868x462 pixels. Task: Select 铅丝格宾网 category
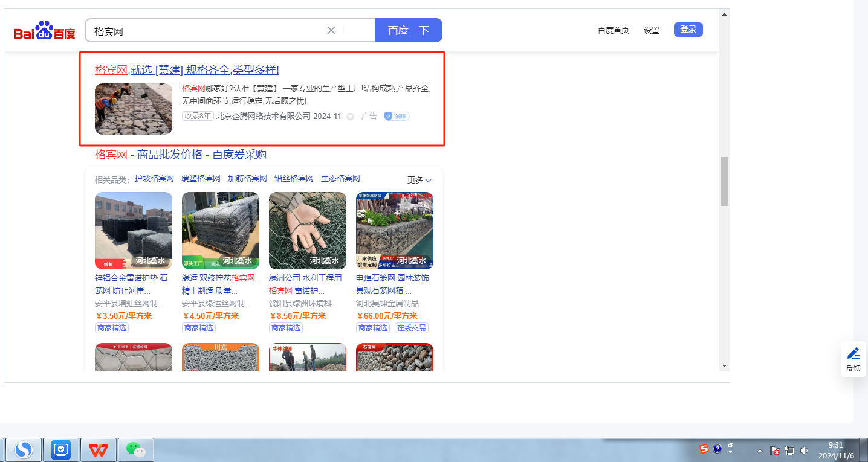point(294,178)
